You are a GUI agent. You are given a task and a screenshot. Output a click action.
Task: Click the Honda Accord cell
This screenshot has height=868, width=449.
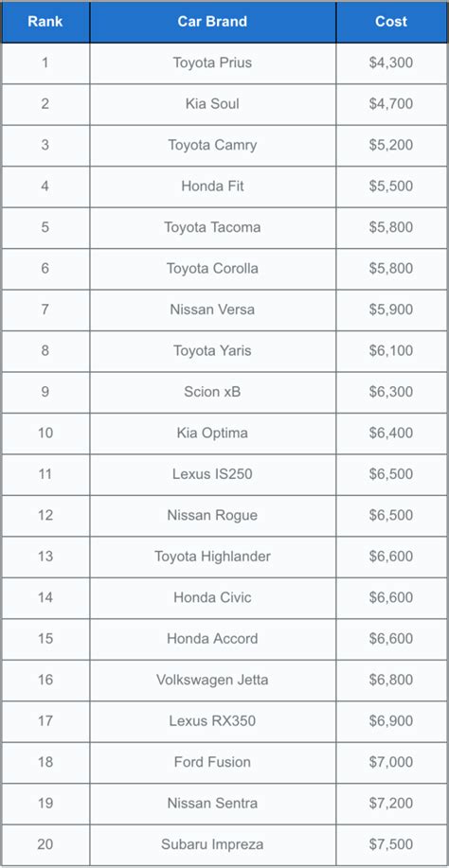pyautogui.click(x=212, y=639)
